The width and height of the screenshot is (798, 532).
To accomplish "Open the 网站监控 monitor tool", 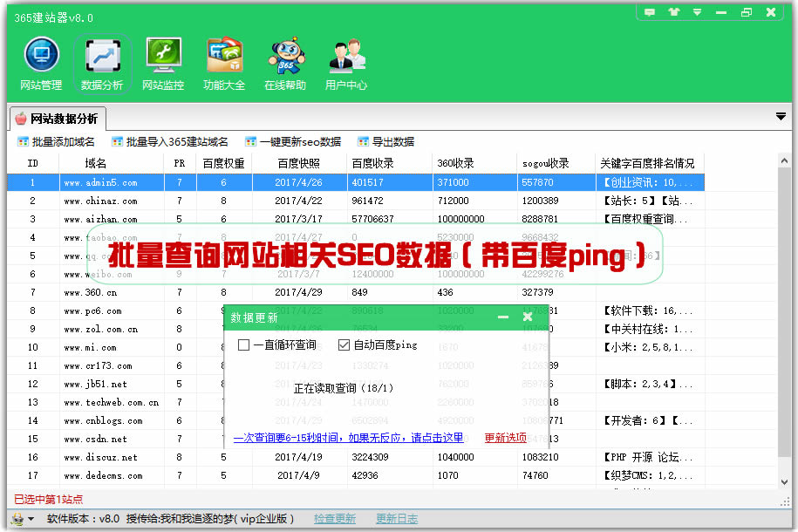I will pyautogui.click(x=163, y=64).
